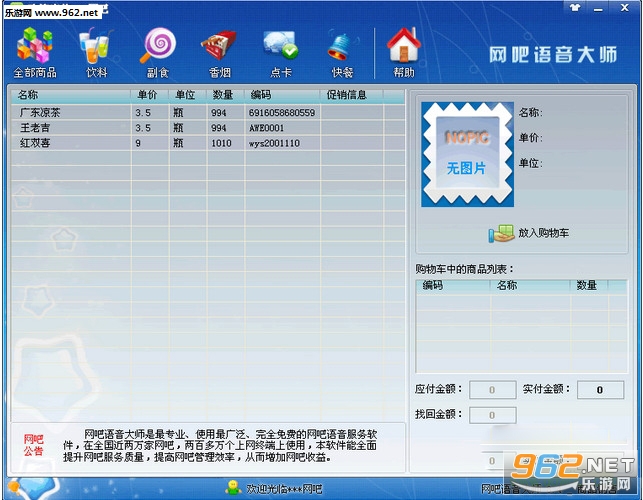This screenshot has width=643, height=500.
Task: Select the 广东凉茶 product row
Action: coord(207,112)
